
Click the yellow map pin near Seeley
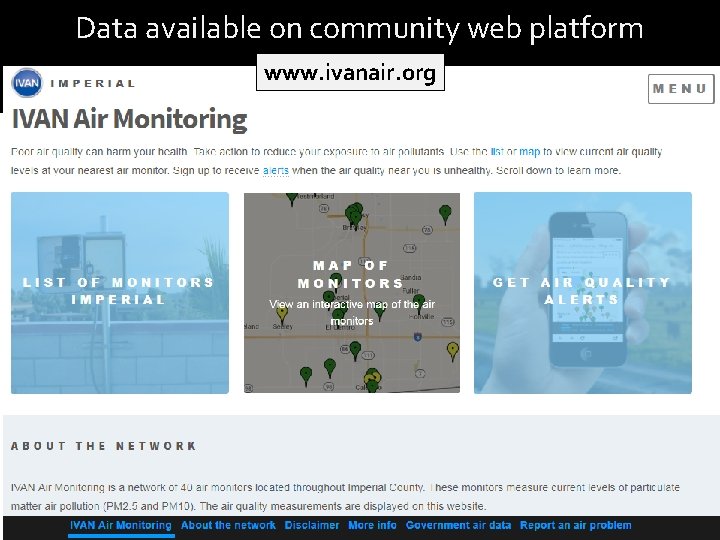click(x=282, y=315)
